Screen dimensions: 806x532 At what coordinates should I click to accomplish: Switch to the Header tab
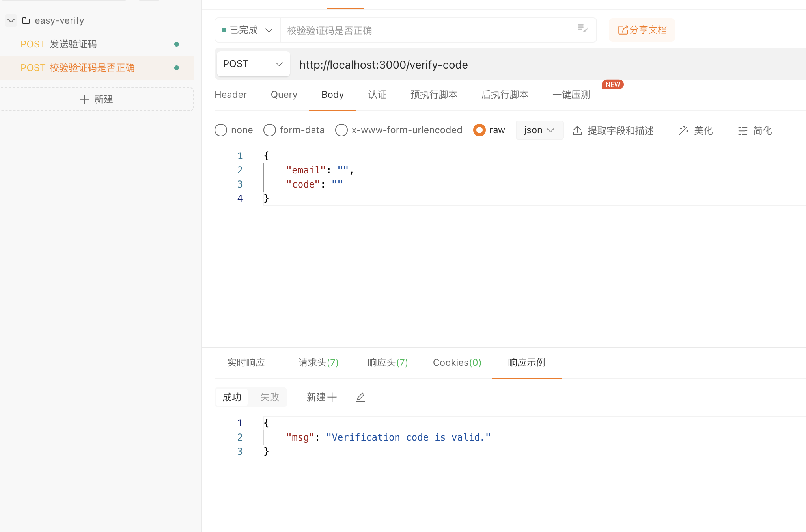coord(231,95)
